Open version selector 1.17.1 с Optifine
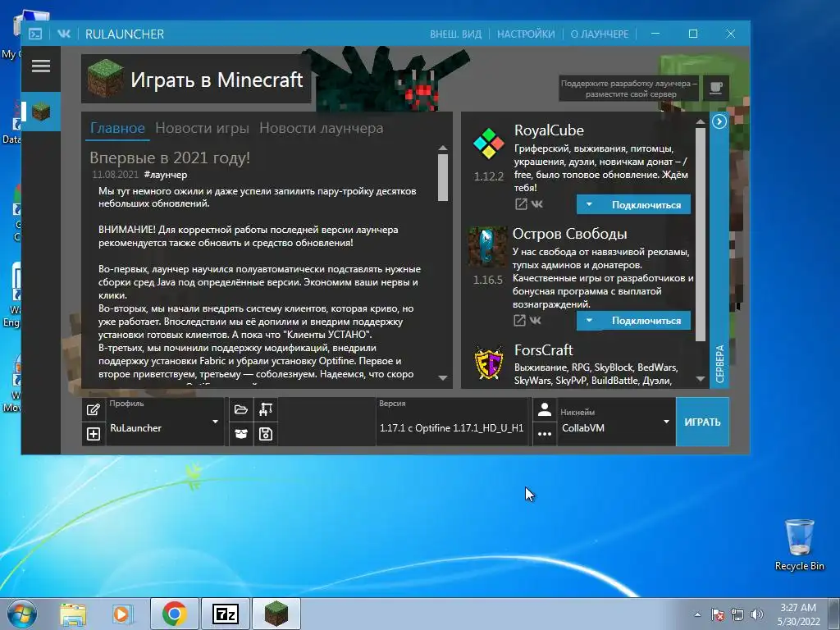840x630 pixels. [x=452, y=422]
